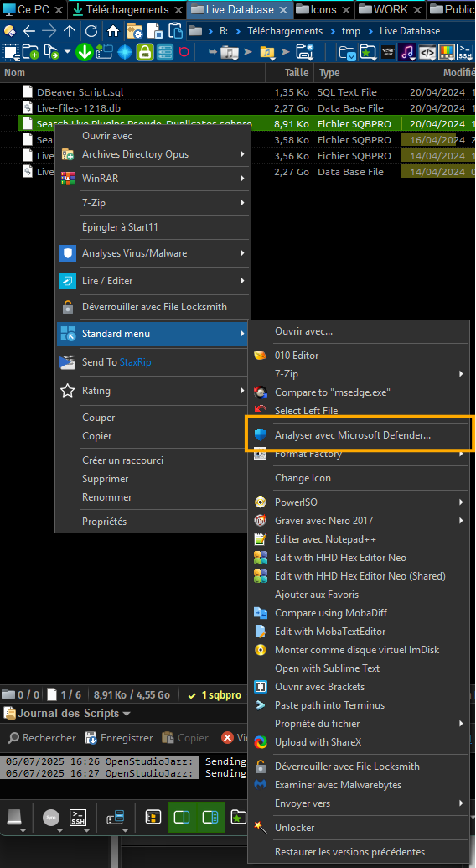Image resolution: width=476 pixels, height=868 pixels.
Task: Open the dropdown arrow beside the copy-to icon
Action: (67, 52)
